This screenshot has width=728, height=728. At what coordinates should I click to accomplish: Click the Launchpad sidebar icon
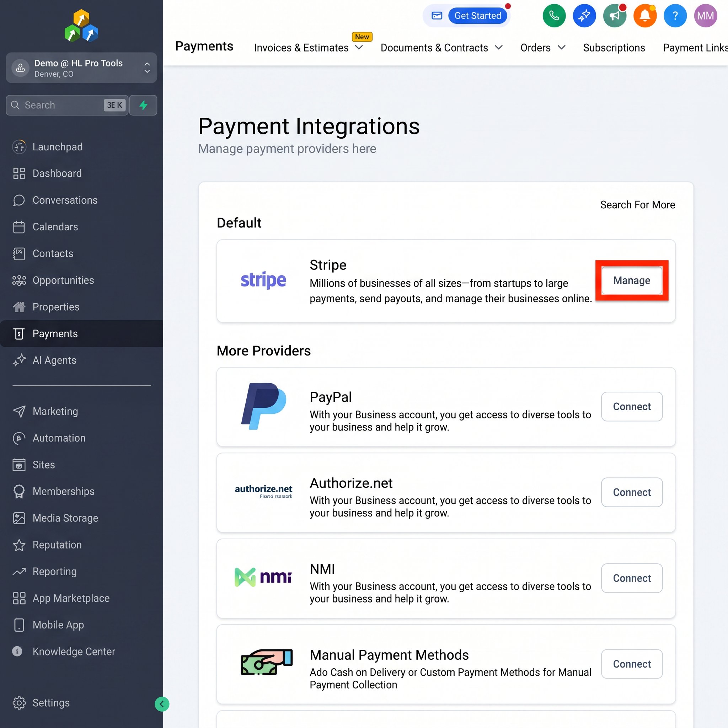(x=19, y=146)
